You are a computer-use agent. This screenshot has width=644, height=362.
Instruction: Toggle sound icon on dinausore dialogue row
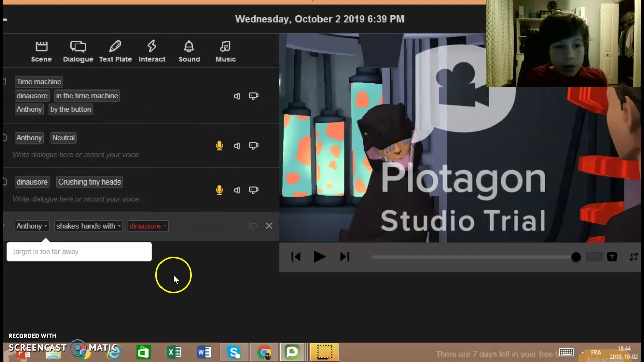(x=237, y=190)
